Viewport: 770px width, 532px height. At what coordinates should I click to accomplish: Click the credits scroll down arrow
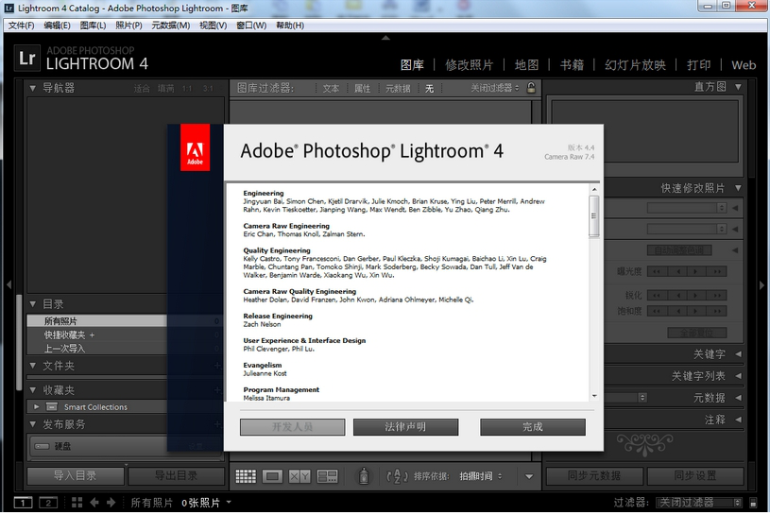coord(594,395)
